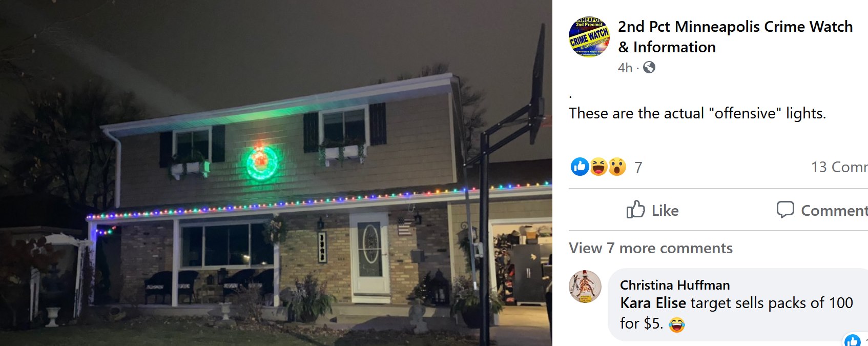Click the Like button label
The image size is (868, 346).
[665, 211]
